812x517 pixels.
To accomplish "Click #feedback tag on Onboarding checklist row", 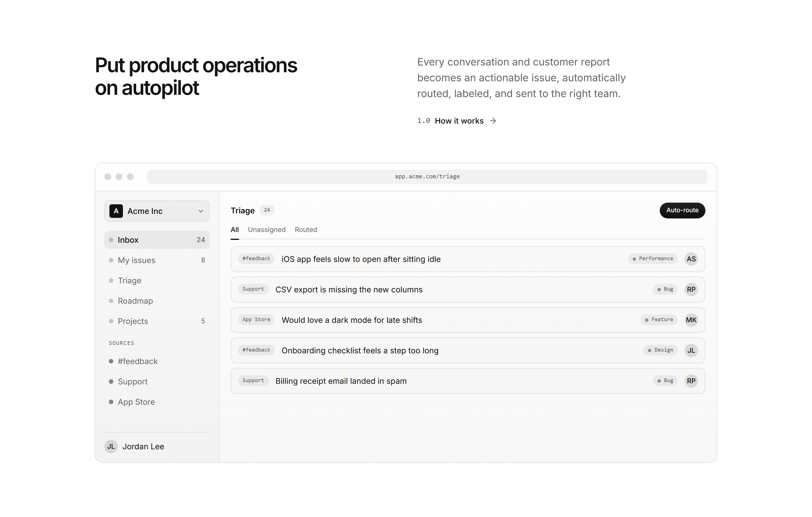I will [256, 350].
